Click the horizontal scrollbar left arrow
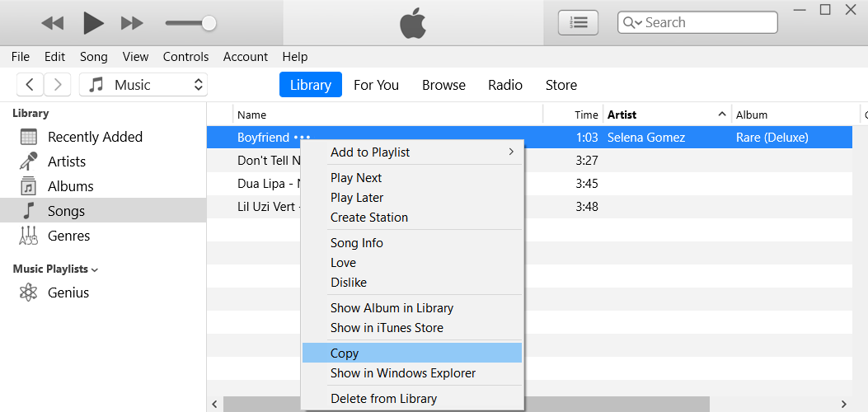 click(215, 404)
